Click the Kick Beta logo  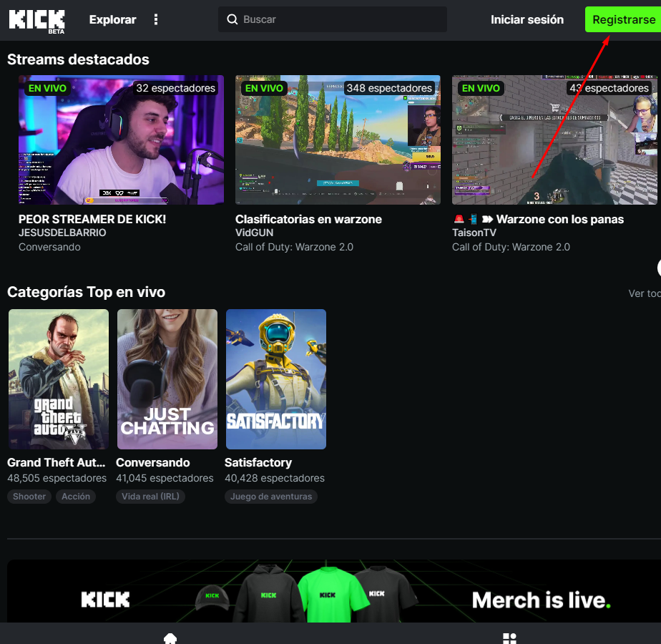(x=36, y=20)
